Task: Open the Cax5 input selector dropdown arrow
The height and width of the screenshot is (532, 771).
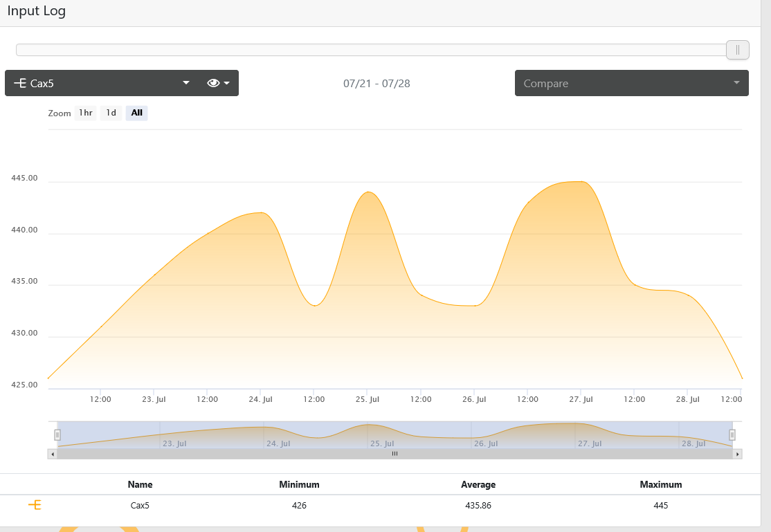Action: pos(186,82)
